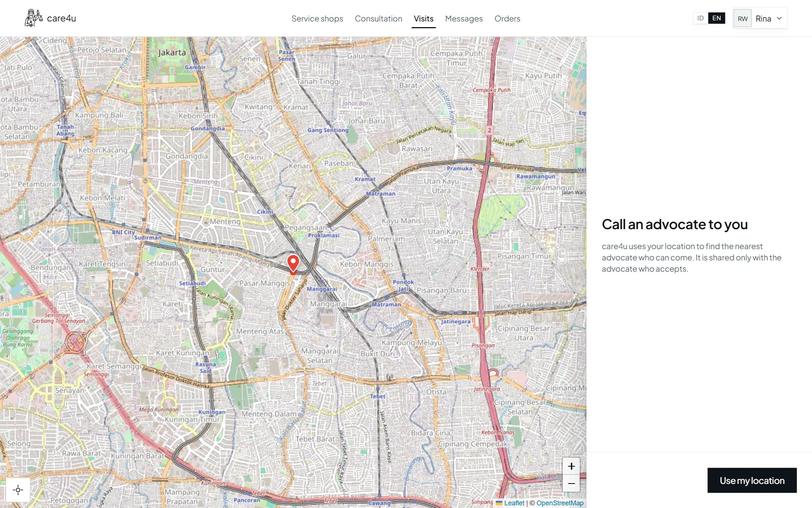The image size is (812, 508).
Task: Locate me with the crosshair map button
Action: click(18, 490)
